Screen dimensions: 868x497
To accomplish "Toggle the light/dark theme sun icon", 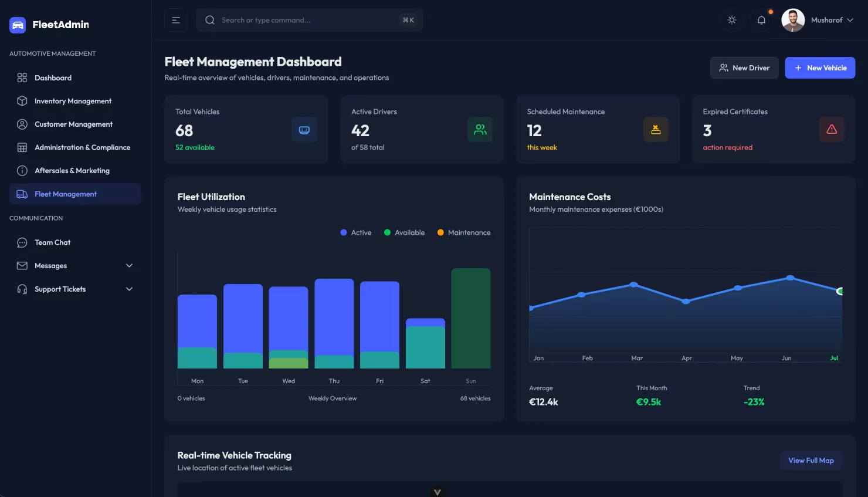I will 732,20.
